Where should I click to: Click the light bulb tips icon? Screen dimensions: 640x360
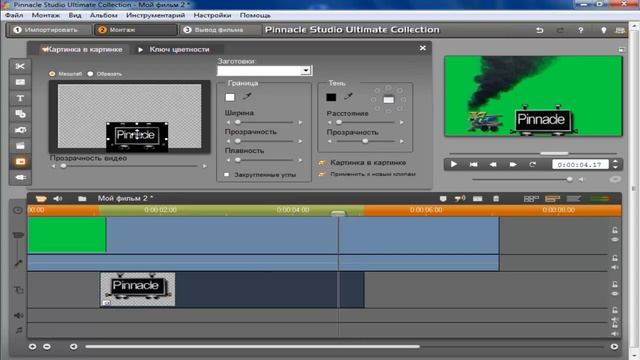604,30
